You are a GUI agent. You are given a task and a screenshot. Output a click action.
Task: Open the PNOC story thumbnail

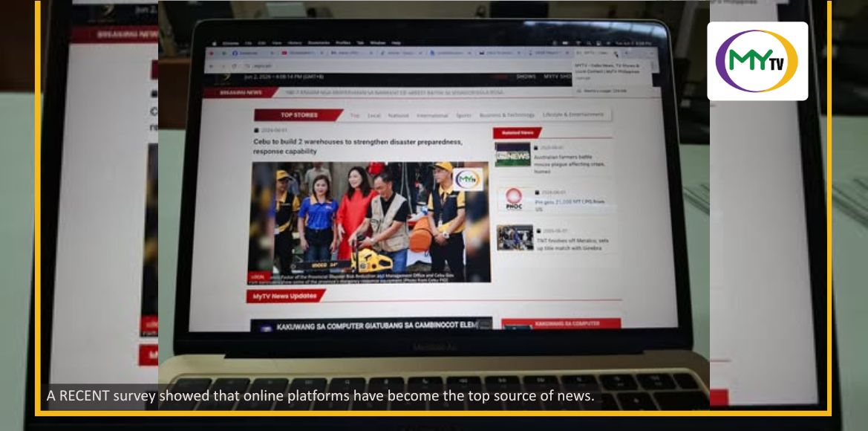514,199
